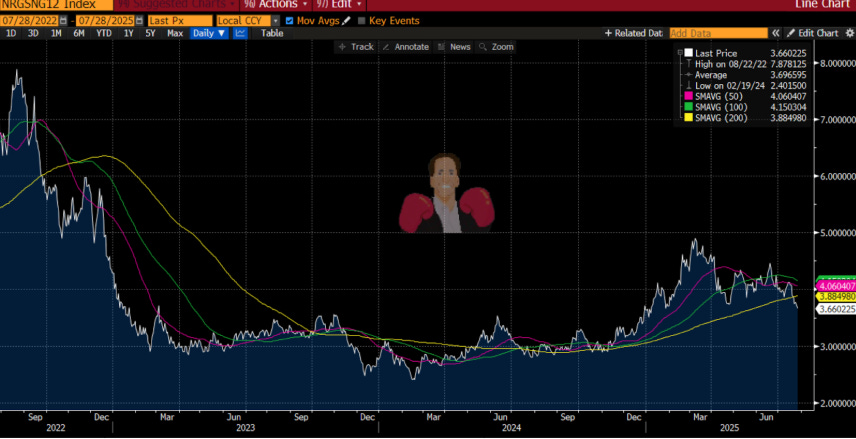Click the SMAVG (100) value 4.150304

pyautogui.click(x=788, y=107)
